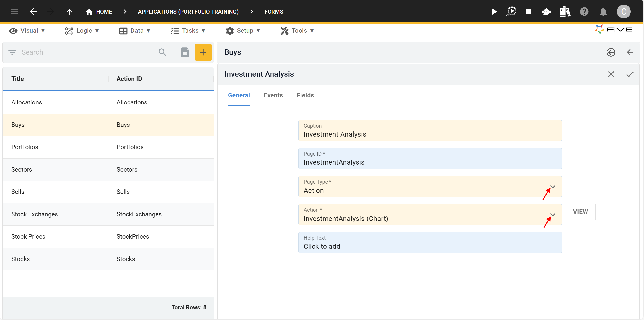644x320 pixels.
Task: Click the Help Text field
Action: [430, 243]
